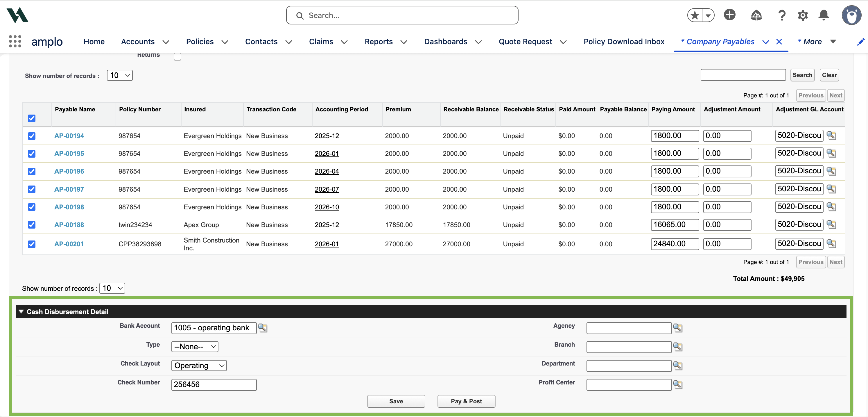Open the Notifications bell
The width and height of the screenshot is (868, 417).
pyautogui.click(x=824, y=15)
